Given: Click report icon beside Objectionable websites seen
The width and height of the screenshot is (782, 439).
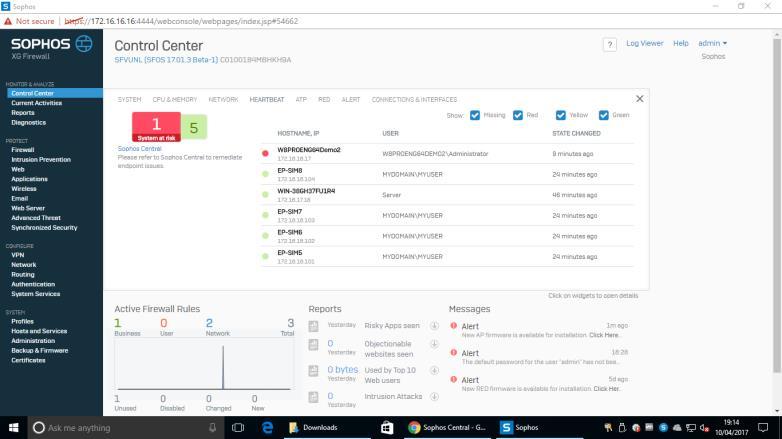Looking at the screenshot, I should click(313, 345).
